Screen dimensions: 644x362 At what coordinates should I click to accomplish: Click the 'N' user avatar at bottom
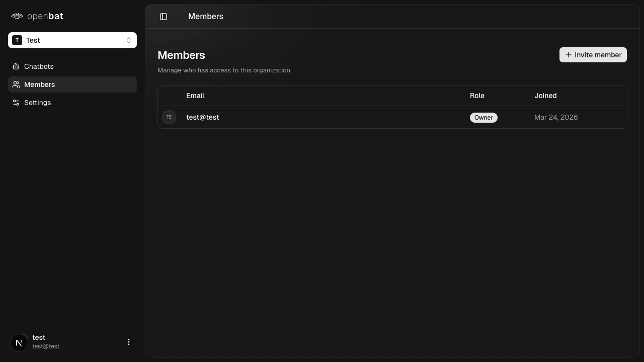(x=19, y=342)
